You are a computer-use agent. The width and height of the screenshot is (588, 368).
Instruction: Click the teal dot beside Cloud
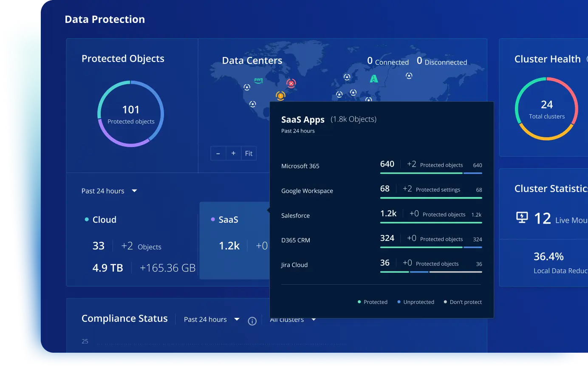pos(87,220)
